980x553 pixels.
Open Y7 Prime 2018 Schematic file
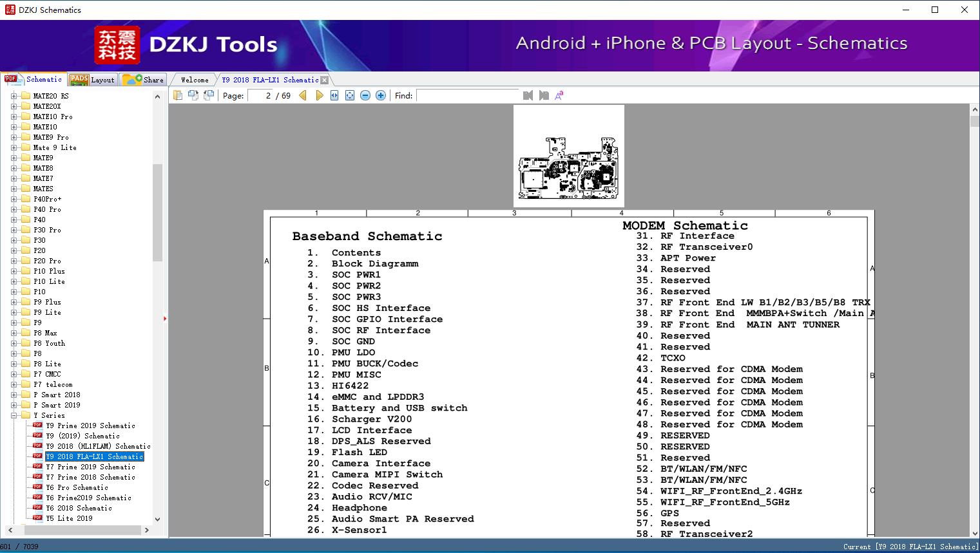coord(91,477)
